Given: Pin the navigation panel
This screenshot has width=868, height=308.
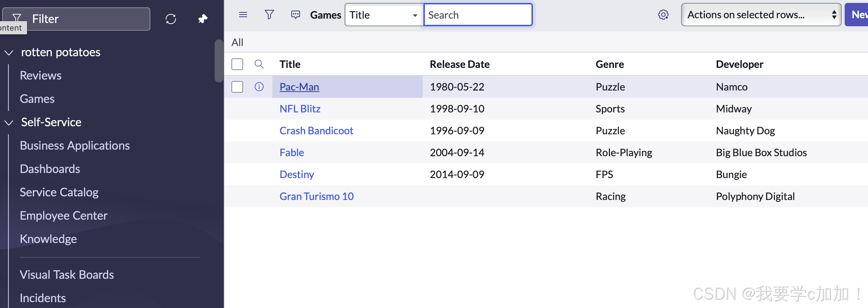Looking at the screenshot, I should coord(203,19).
